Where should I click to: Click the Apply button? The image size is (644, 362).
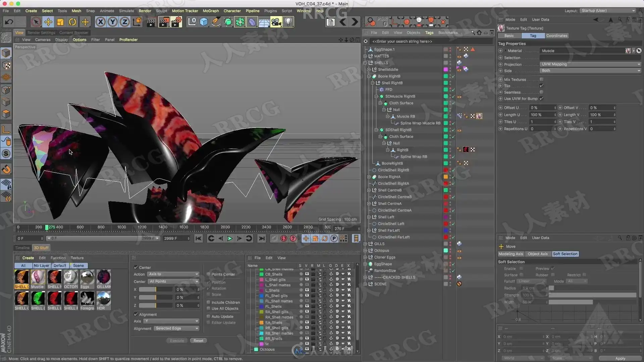tap(620, 358)
